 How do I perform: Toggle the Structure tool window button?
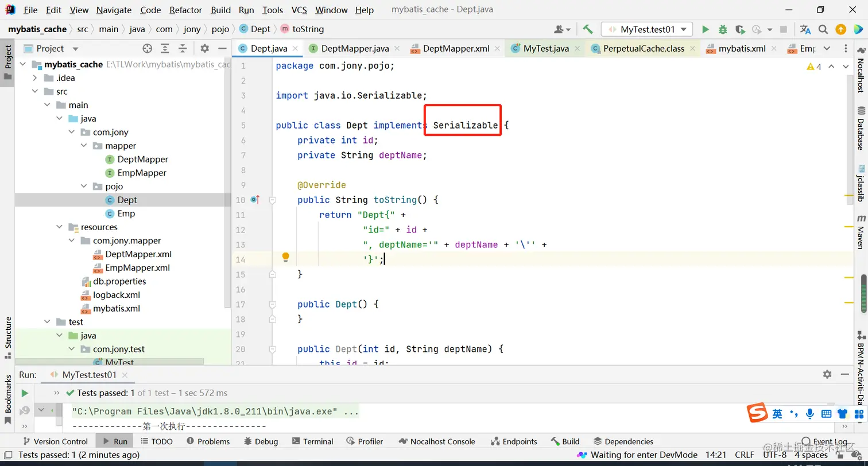pyautogui.click(x=8, y=337)
